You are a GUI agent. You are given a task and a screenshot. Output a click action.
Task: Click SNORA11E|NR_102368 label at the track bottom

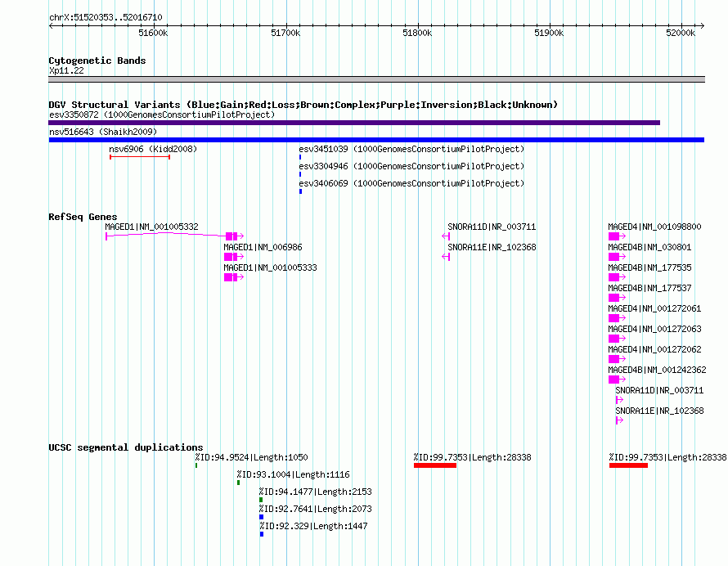tap(659, 411)
